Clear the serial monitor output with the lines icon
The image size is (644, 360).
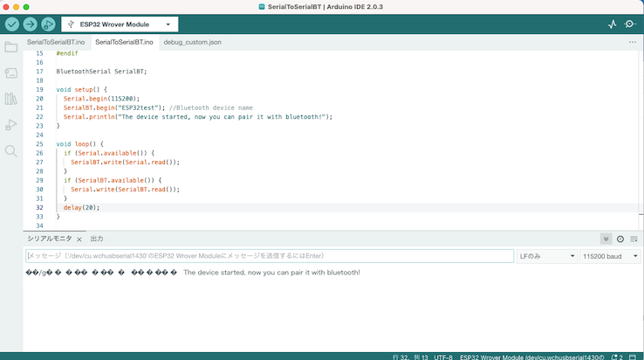pos(634,239)
